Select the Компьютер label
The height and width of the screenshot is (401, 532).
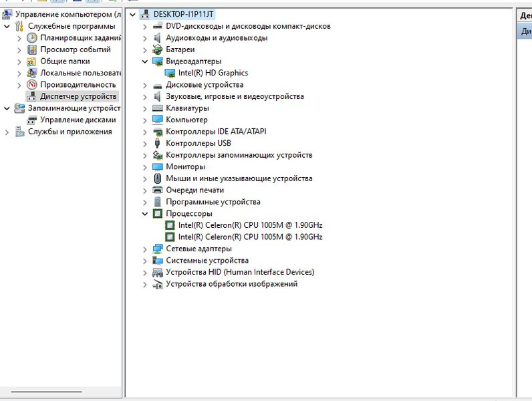[186, 120]
